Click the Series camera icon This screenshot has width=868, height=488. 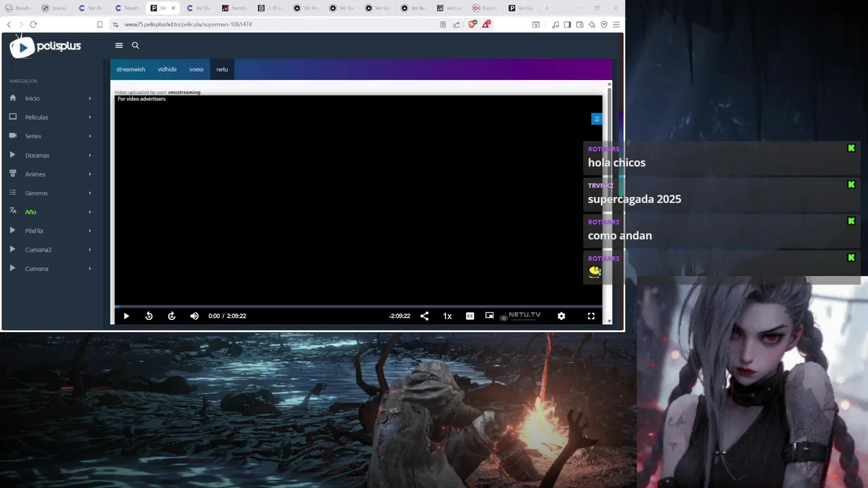pyautogui.click(x=13, y=136)
